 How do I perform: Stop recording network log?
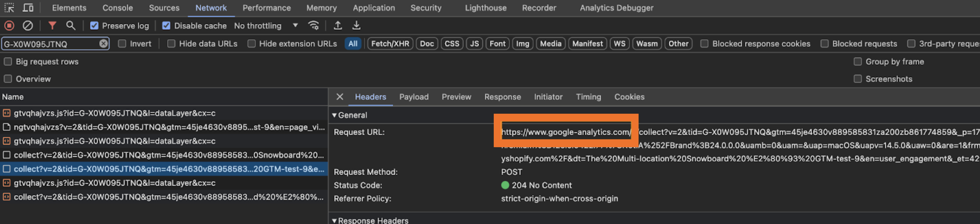point(9,26)
